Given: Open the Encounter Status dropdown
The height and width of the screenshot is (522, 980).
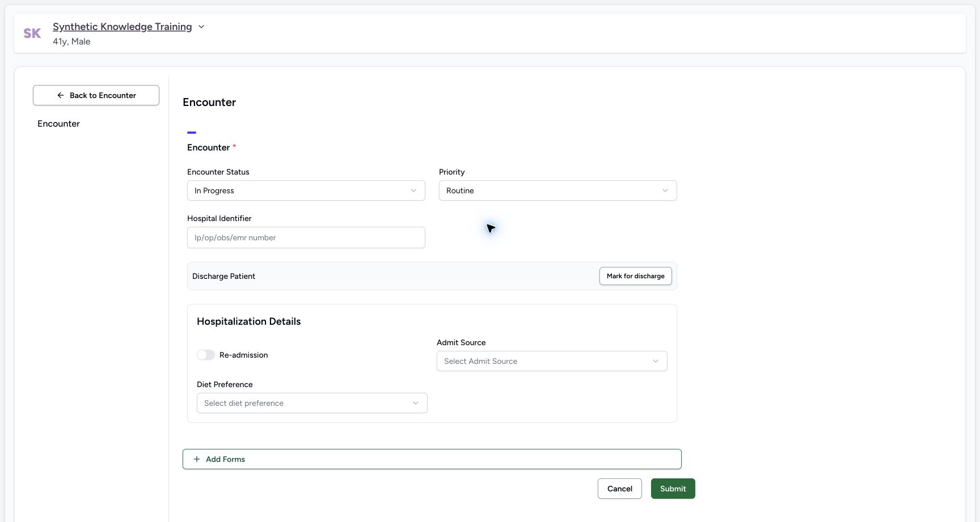Looking at the screenshot, I should [x=306, y=190].
